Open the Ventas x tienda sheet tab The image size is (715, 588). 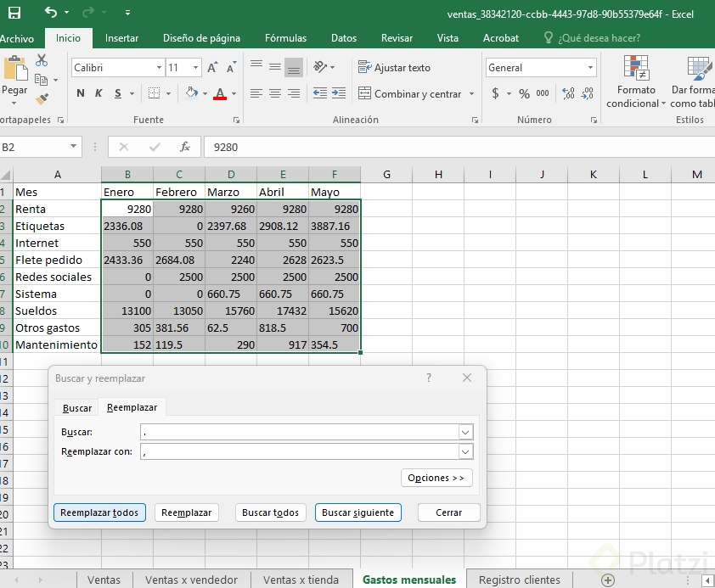pos(301,580)
